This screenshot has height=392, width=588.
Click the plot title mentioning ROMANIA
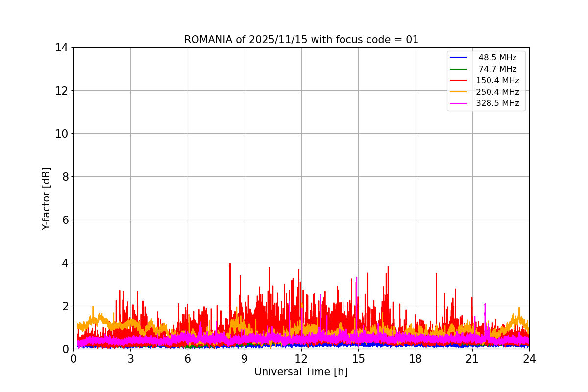[301, 40]
